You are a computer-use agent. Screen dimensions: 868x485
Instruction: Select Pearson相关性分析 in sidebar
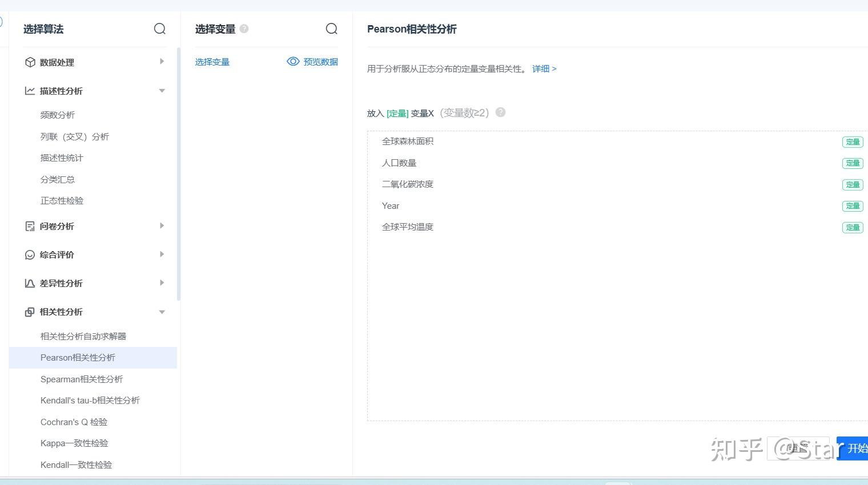click(x=93, y=358)
